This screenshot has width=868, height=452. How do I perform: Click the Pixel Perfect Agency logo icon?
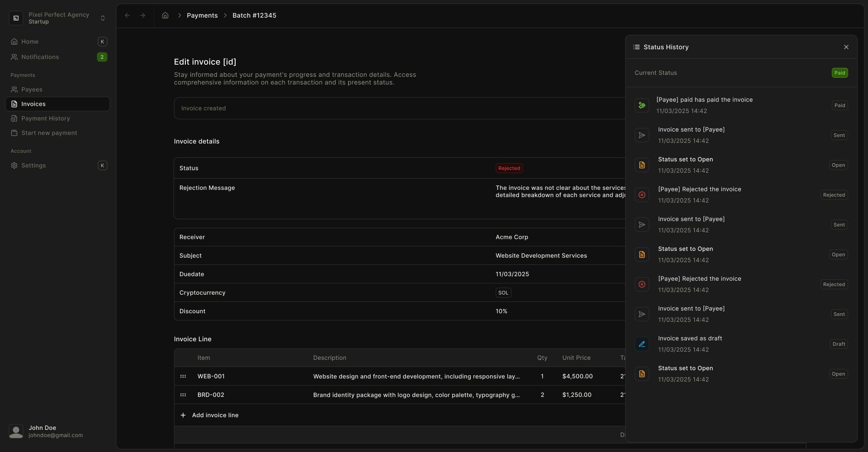(x=16, y=18)
